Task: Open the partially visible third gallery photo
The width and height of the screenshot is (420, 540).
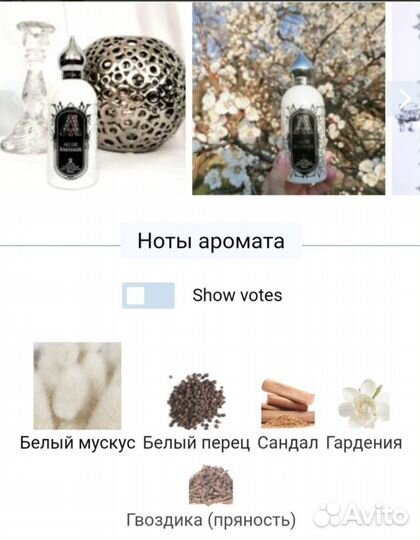Action: (x=406, y=99)
